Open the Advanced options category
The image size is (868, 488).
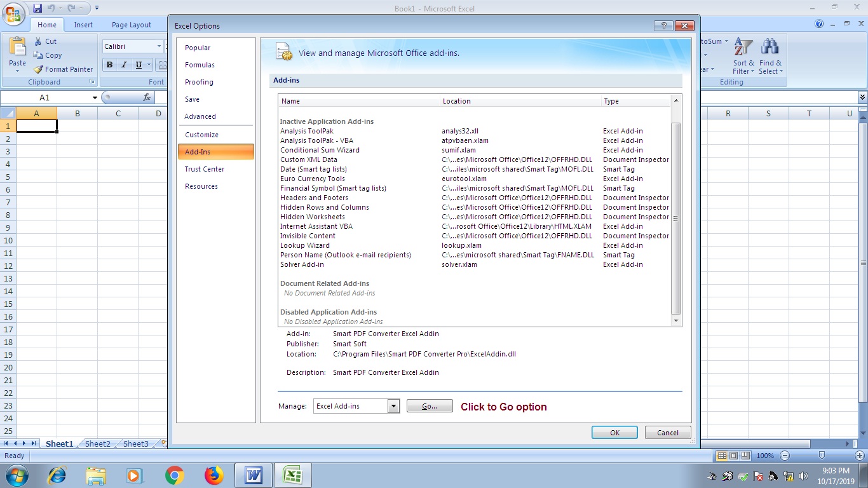pyautogui.click(x=216, y=116)
